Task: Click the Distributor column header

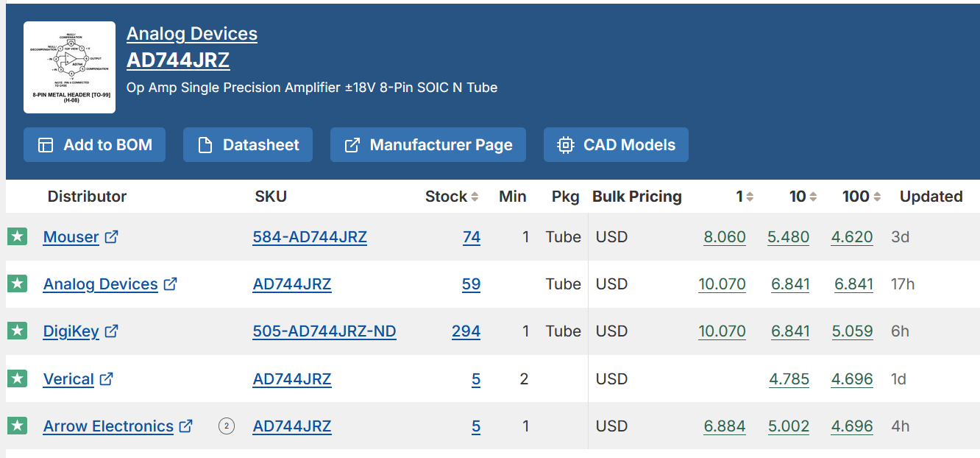Action: (87, 197)
